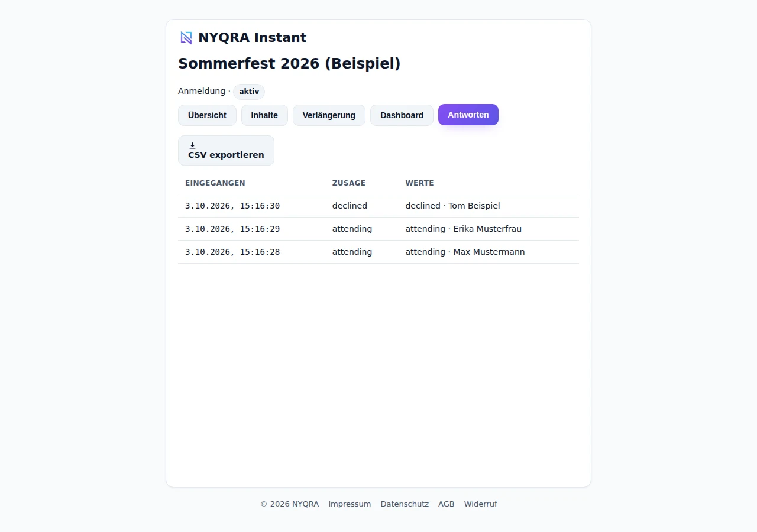Open the Impressum link
The image size is (757, 532).
(350, 504)
